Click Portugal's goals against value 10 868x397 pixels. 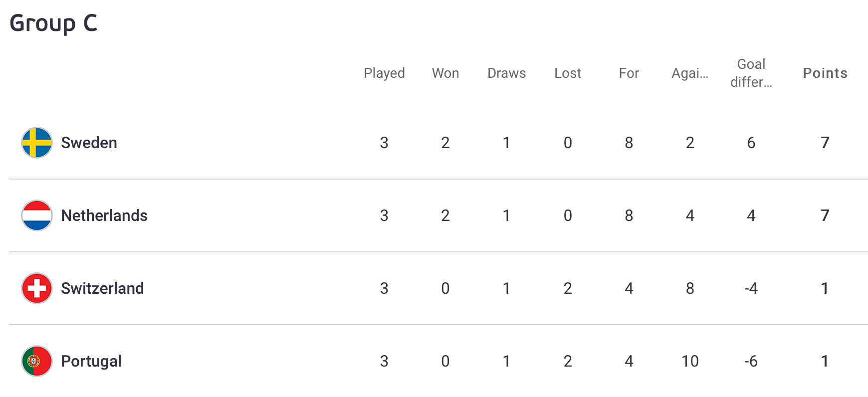click(690, 361)
